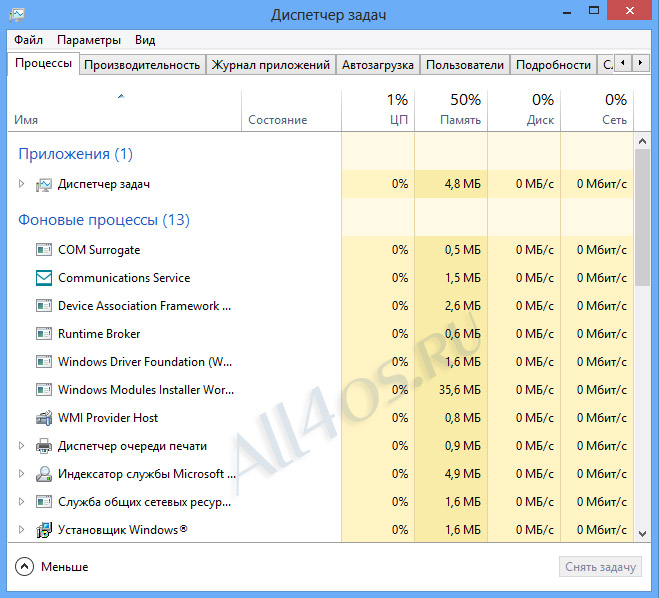Sort by the Диск column header
659x598 pixels.
pos(524,111)
